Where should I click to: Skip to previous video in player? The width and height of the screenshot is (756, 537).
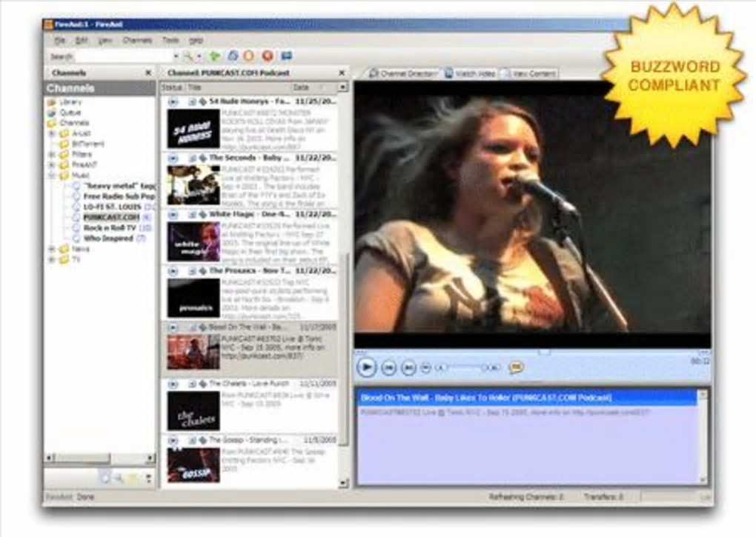click(x=388, y=368)
